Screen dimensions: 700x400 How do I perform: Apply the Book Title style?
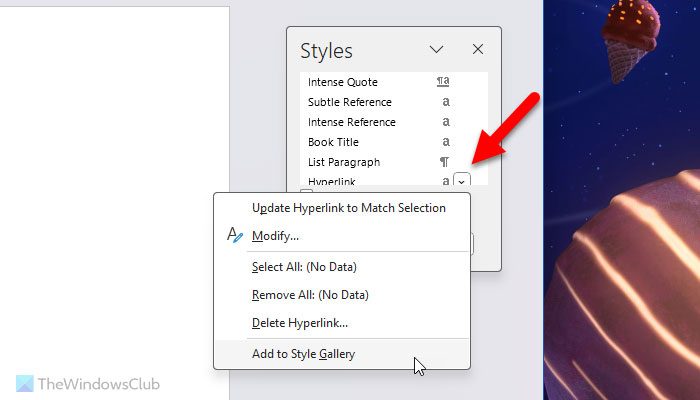point(335,142)
